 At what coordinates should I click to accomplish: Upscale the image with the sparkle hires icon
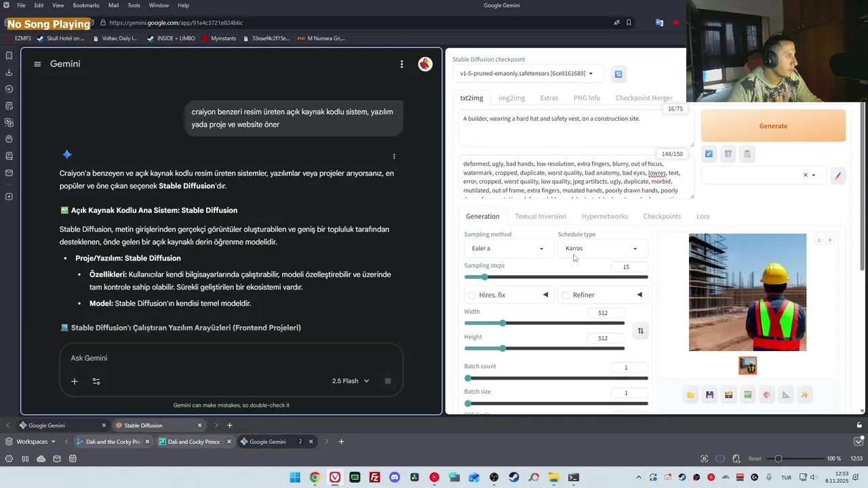pos(805,394)
